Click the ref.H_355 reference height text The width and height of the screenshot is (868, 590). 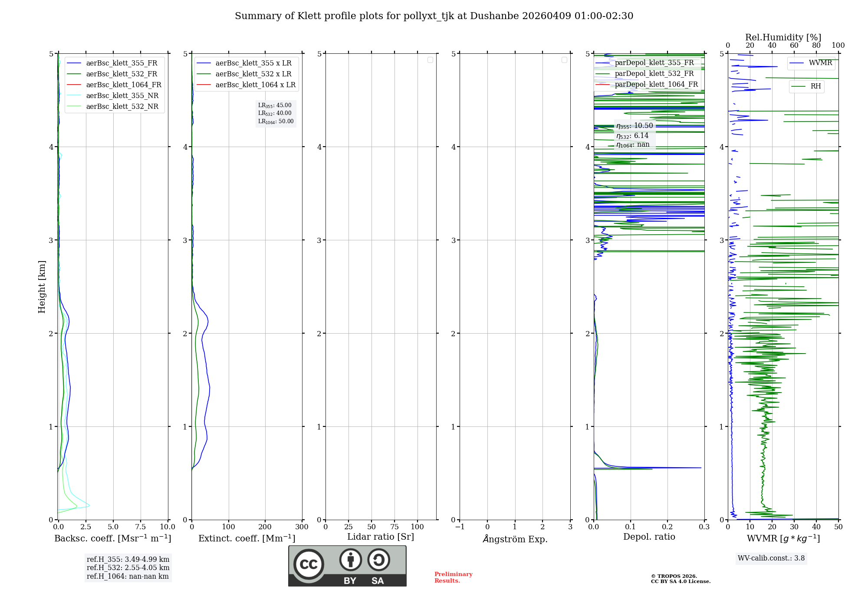coord(128,560)
